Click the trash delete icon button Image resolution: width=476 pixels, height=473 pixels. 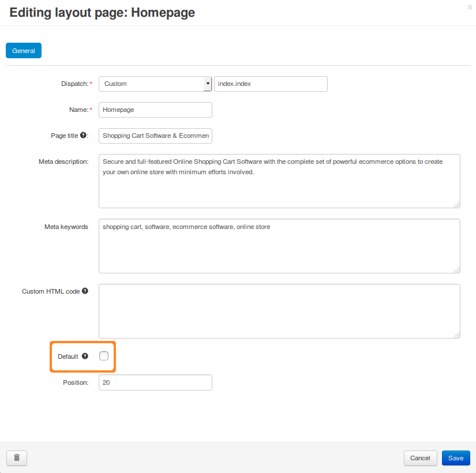[x=17, y=458]
